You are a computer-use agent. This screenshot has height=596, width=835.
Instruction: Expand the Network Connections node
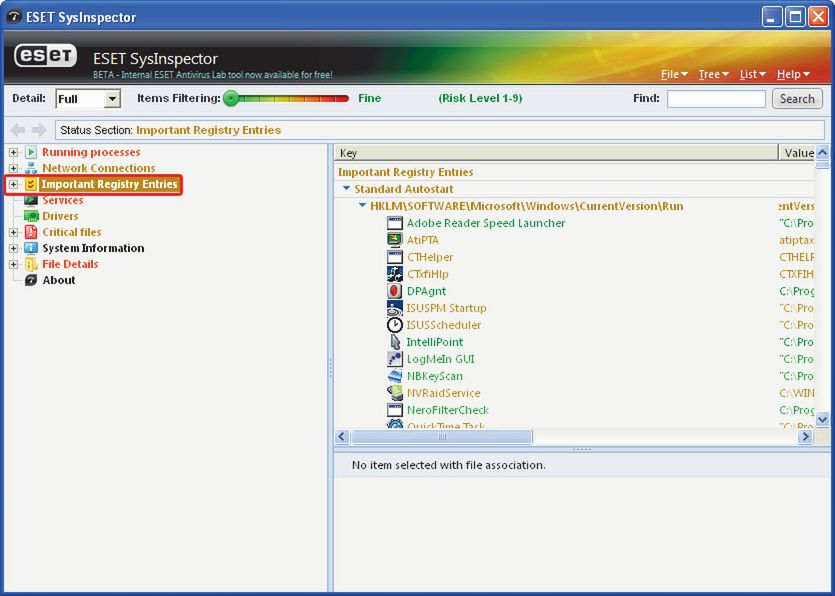point(13,168)
